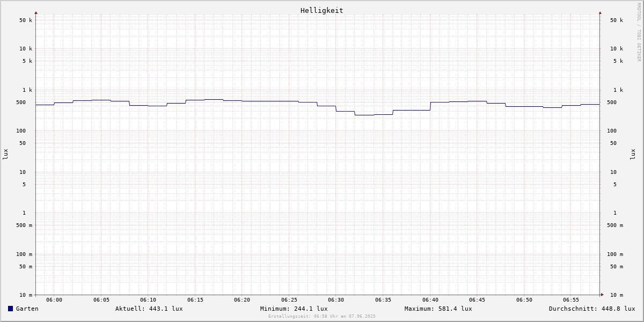
Task: Click the 06:25 time axis label
Action: coord(289,300)
